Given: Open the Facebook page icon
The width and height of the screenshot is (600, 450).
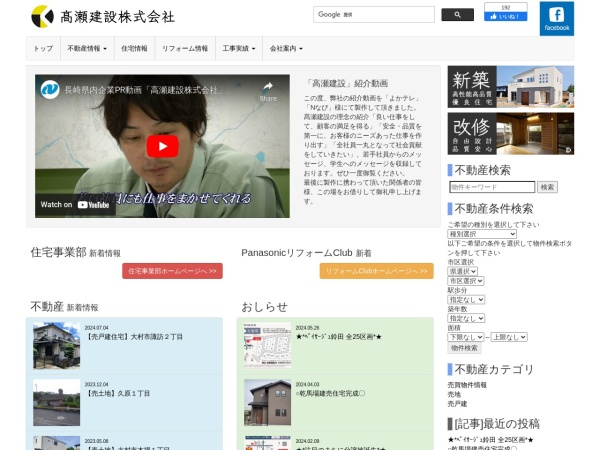Looking at the screenshot, I should click(x=556, y=19).
